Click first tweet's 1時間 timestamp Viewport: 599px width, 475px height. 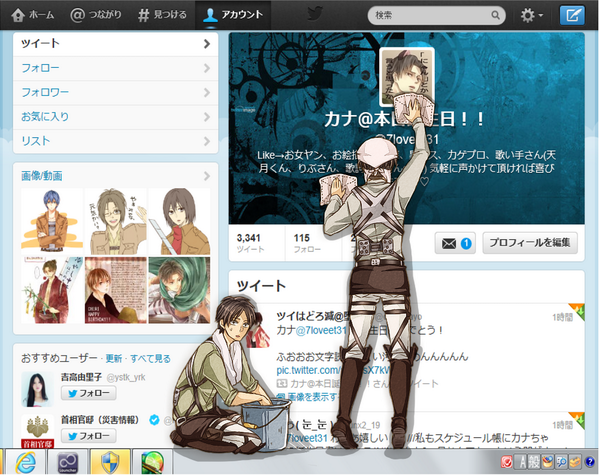pos(562,317)
